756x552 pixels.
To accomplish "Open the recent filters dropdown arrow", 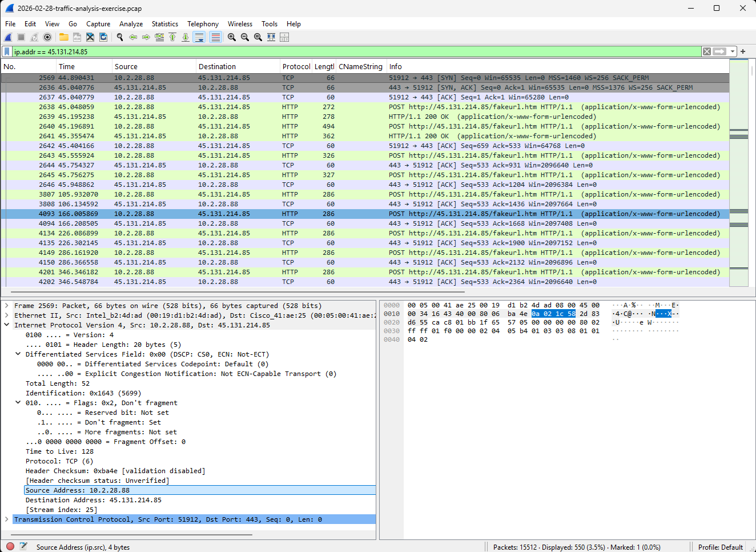I will tap(732, 51).
